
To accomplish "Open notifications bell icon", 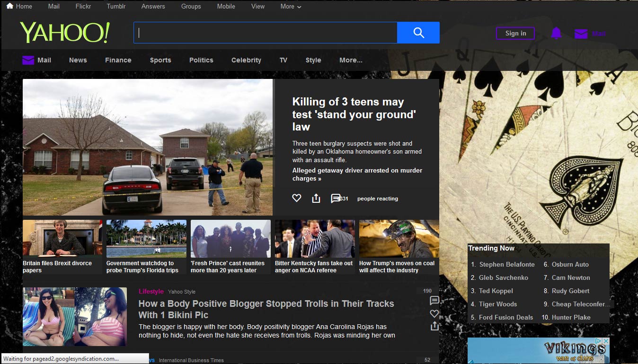I will tap(556, 33).
